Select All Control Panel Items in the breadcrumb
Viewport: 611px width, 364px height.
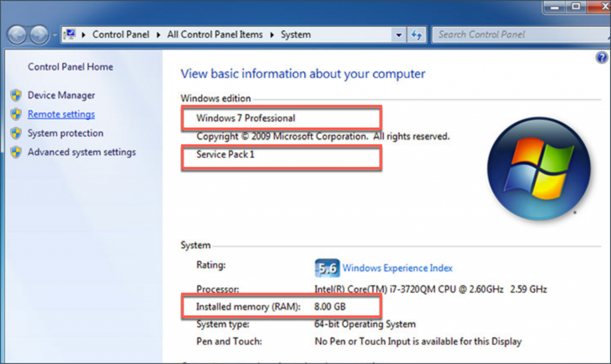(x=215, y=34)
